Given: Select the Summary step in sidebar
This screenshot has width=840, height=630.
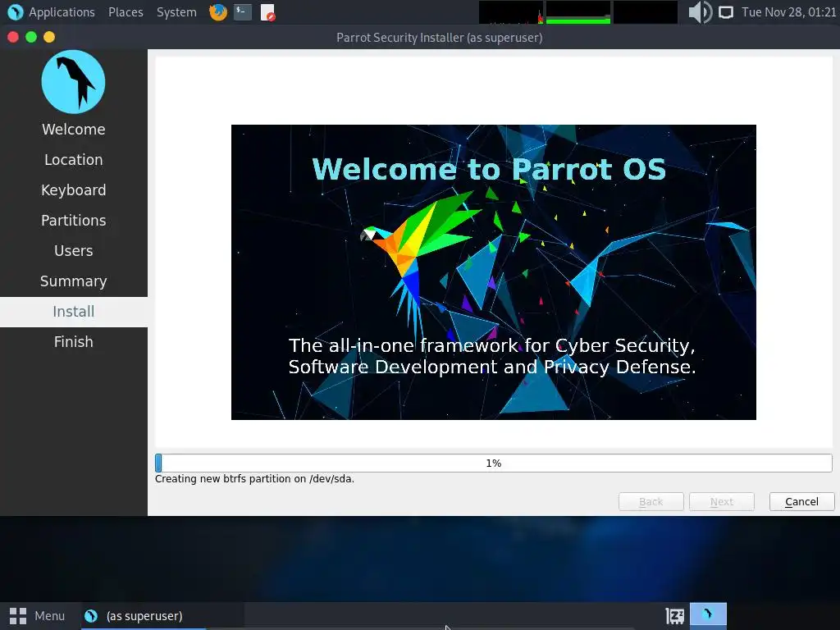Looking at the screenshot, I should [x=73, y=281].
